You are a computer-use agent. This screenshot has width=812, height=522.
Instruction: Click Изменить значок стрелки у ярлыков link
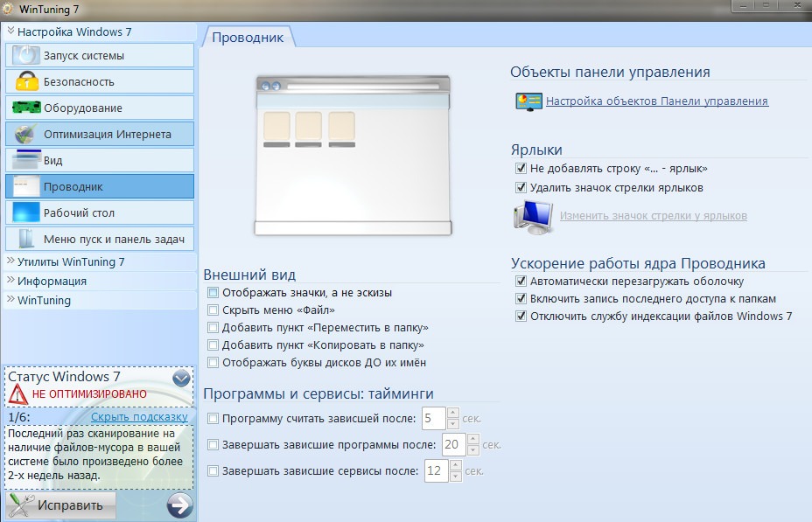(x=653, y=216)
